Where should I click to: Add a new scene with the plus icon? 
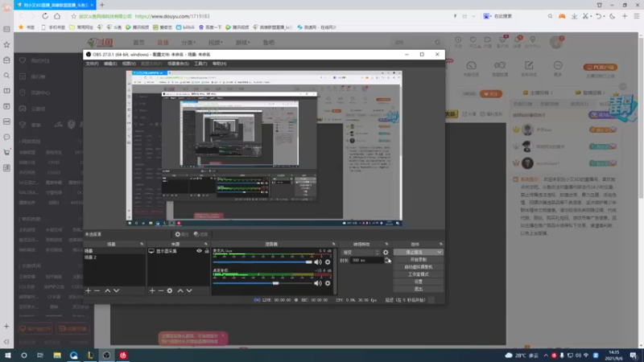pos(88,290)
